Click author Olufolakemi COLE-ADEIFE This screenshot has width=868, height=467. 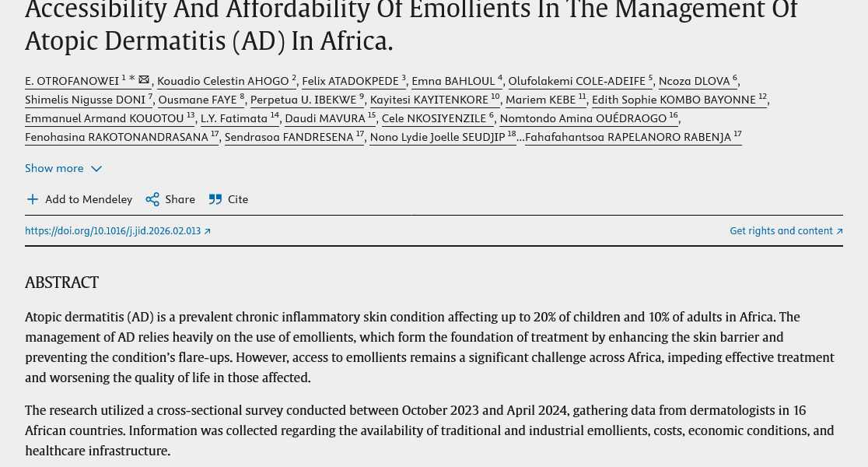pyautogui.click(x=576, y=81)
